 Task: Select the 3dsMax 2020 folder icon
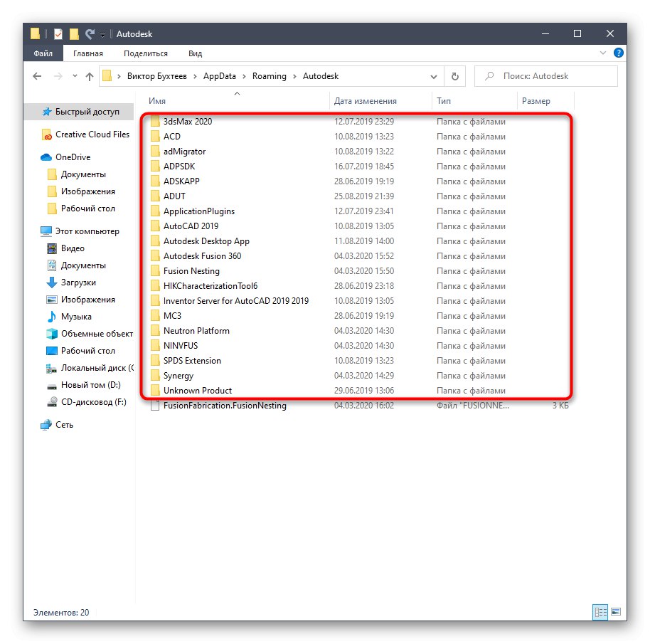coord(155,122)
